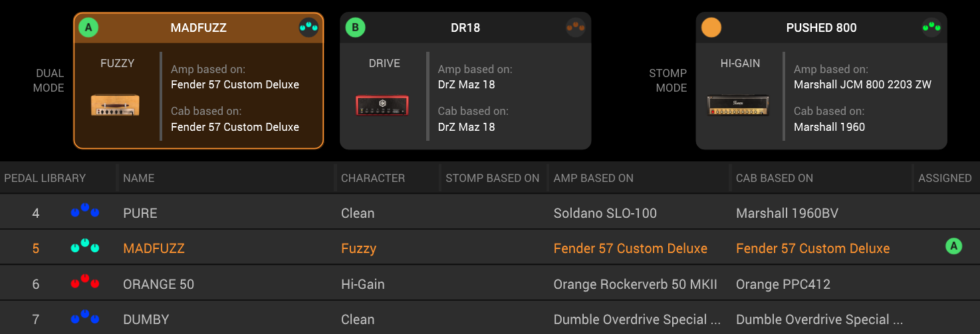
Task: Click the red DrZ Maz 18 amp thumbnail
Action: point(382,106)
